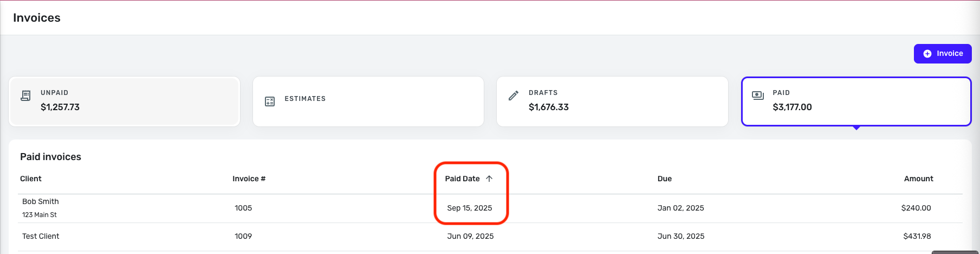980x254 pixels.
Task: Open the Unpaid invoices card
Action: coord(124,101)
